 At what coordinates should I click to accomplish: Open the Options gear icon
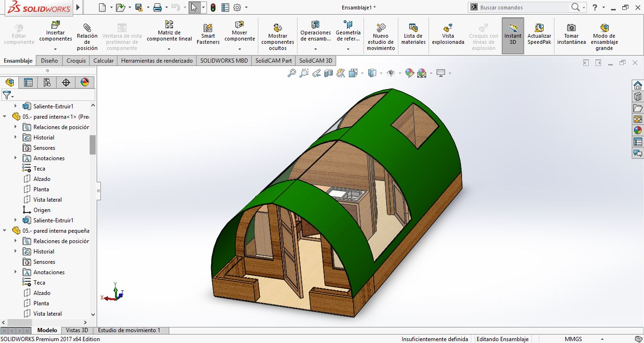pos(237,8)
